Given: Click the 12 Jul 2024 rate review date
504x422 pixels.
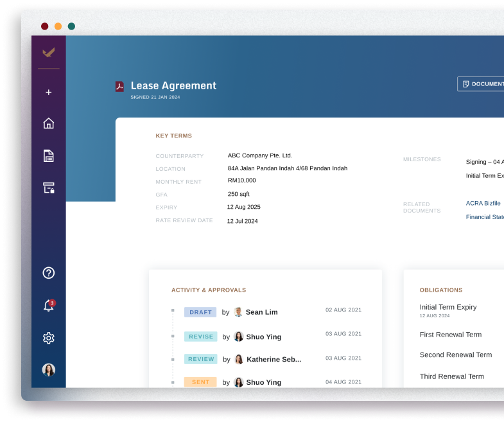Looking at the screenshot, I should pos(242,221).
